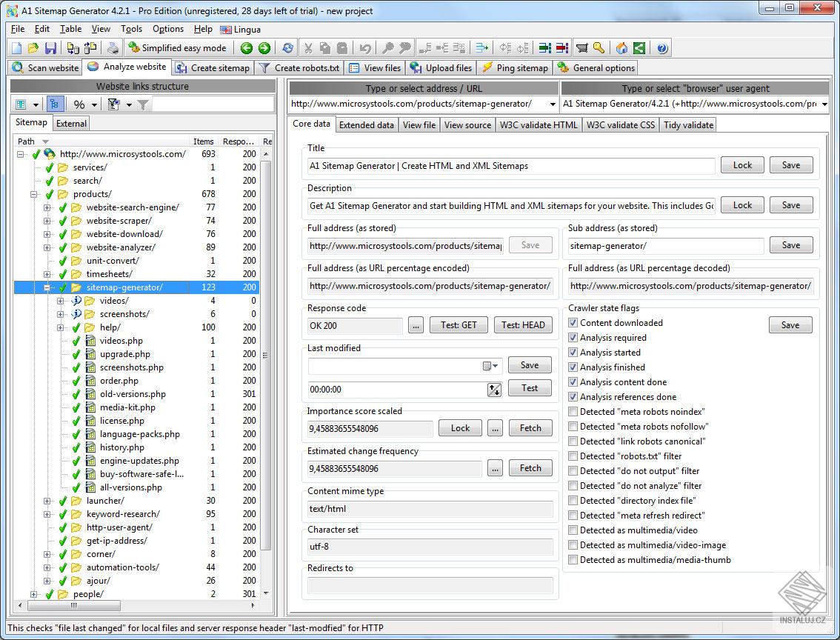The height and width of the screenshot is (640, 840).
Task: Click the Test: HEAD button
Action: (523, 324)
